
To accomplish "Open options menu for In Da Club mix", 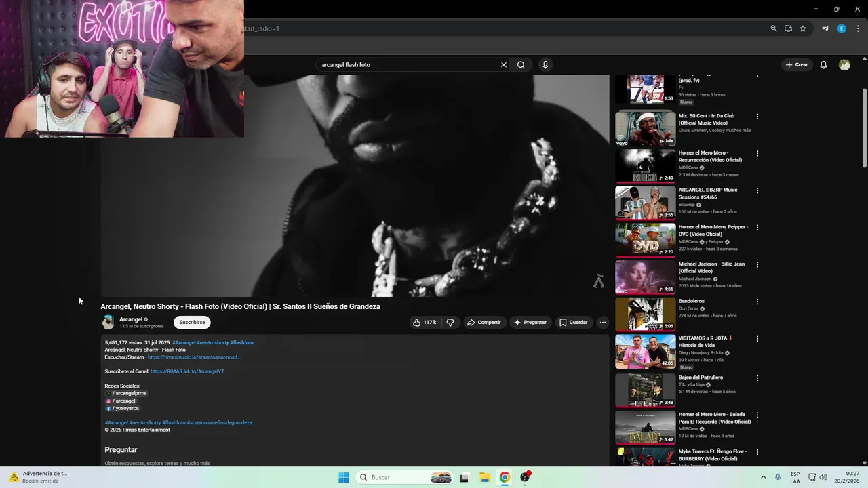I will pyautogui.click(x=757, y=117).
